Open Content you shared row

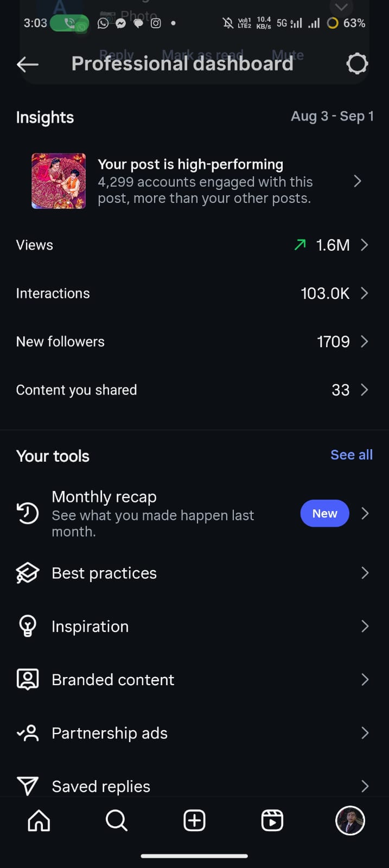76,390
